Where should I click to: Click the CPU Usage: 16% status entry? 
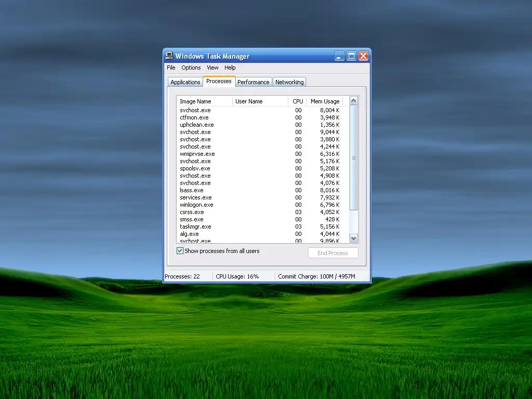[237, 276]
